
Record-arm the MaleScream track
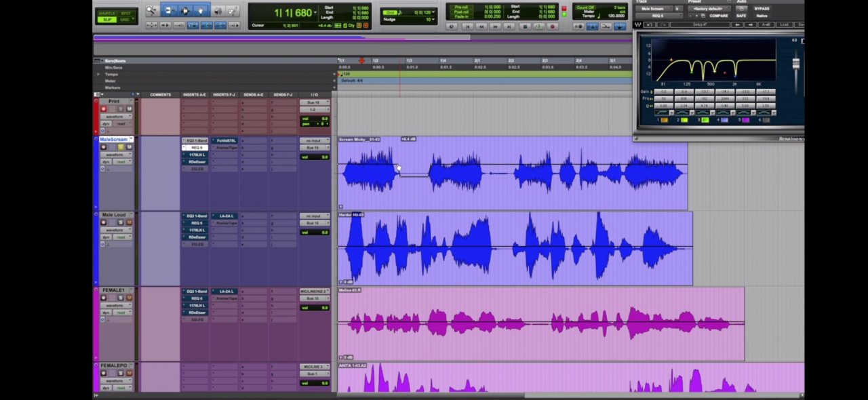click(104, 147)
